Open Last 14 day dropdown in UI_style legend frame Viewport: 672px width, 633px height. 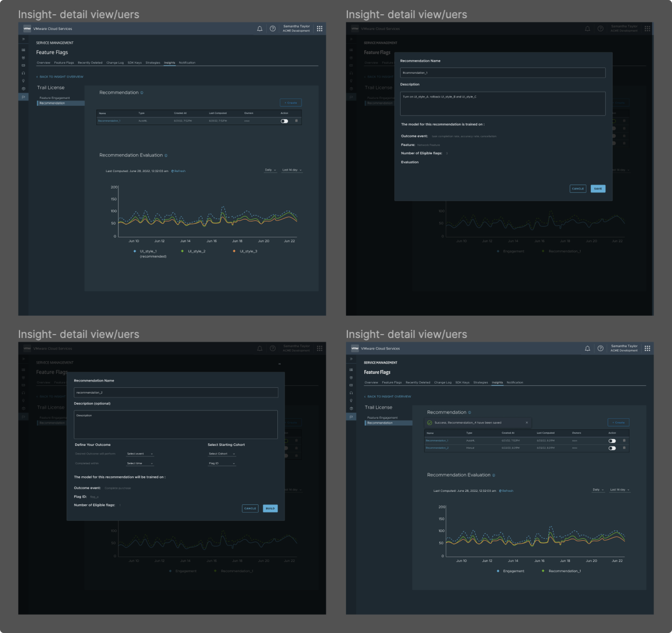tap(292, 170)
